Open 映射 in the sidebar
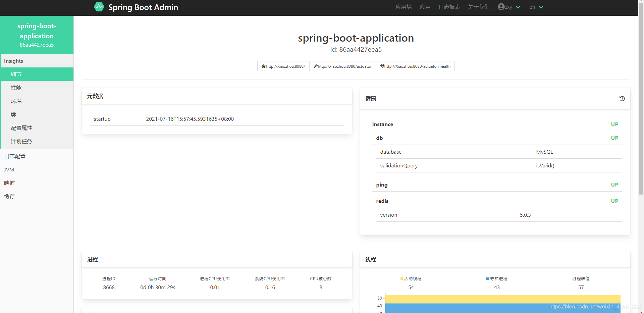This screenshot has width=644, height=313. point(37,183)
